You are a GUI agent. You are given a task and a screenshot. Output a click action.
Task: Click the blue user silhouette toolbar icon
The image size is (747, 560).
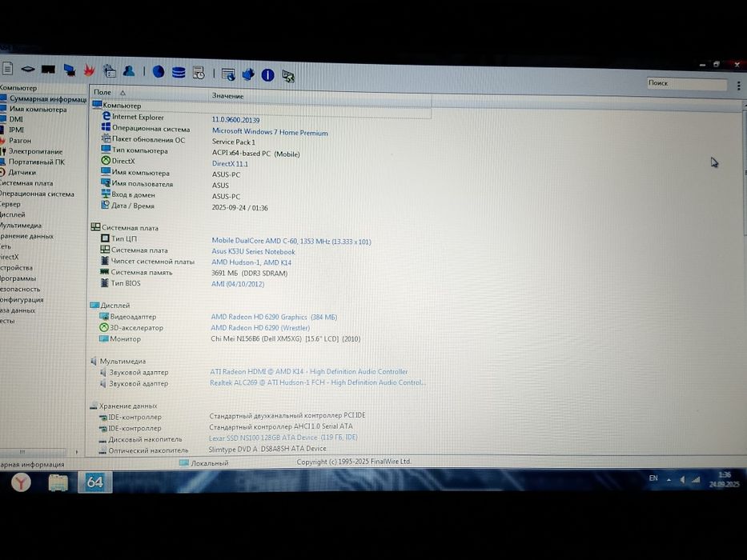coord(129,71)
